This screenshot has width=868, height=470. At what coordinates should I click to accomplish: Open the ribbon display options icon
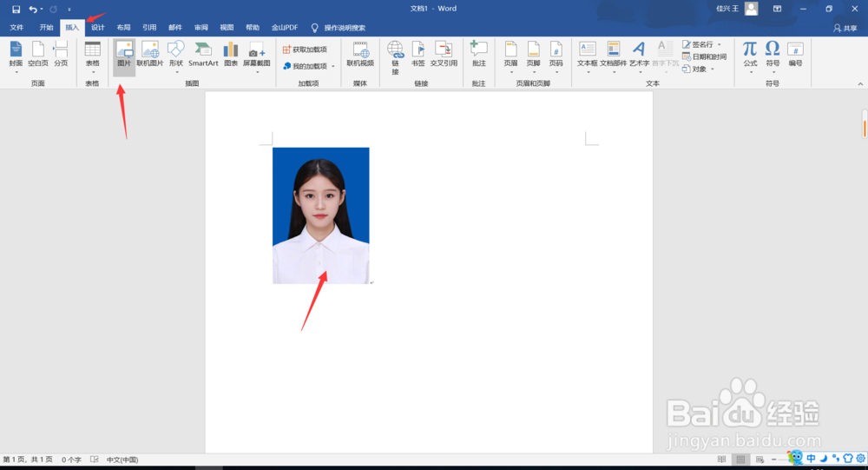[x=777, y=9]
